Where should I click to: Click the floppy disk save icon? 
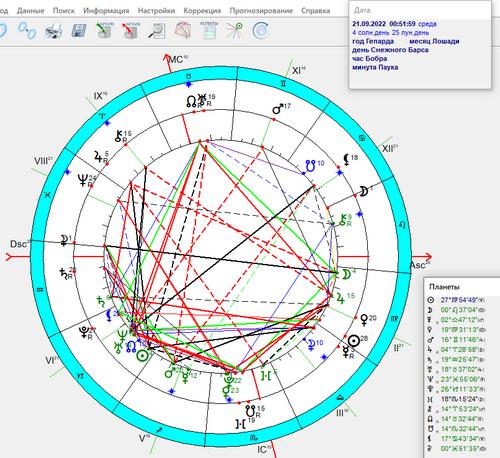[79, 31]
